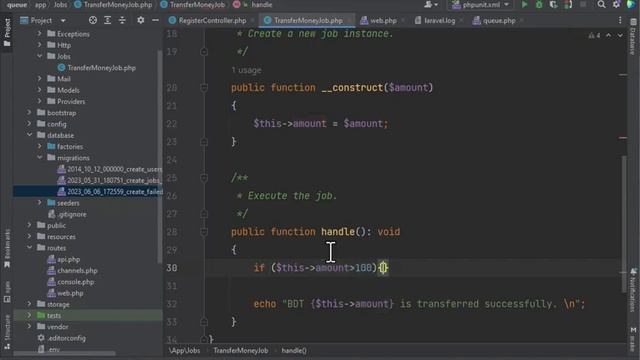Open the Bookmarks tool window
This screenshot has height=360, width=640.
tap(7, 249)
